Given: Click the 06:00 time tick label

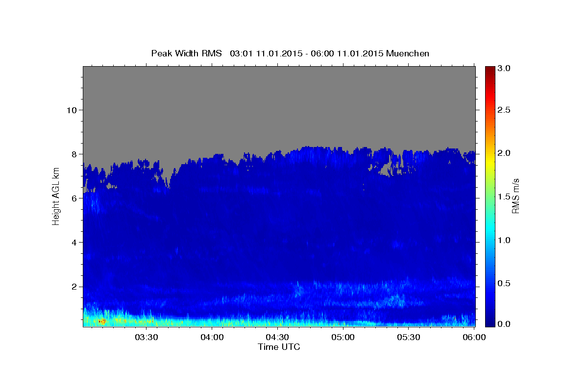Looking at the screenshot, I should [x=474, y=338].
